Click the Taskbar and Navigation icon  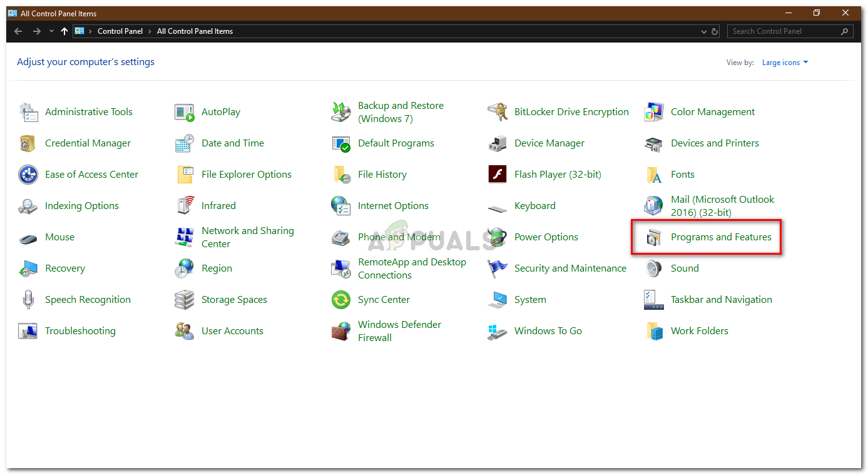click(x=654, y=300)
